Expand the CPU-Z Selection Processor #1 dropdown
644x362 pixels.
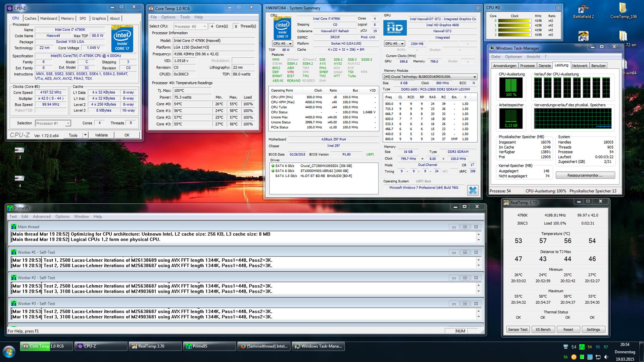tap(68, 123)
